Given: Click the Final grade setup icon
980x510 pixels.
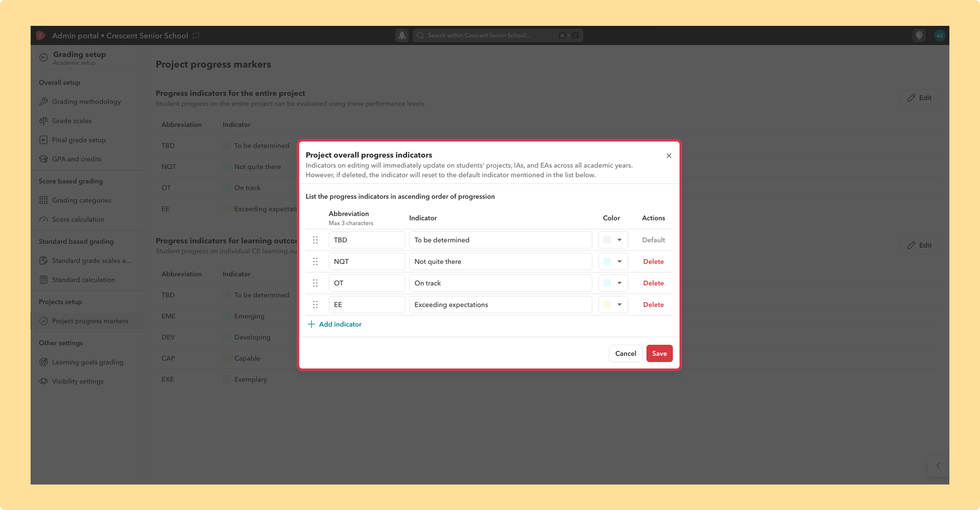Looking at the screenshot, I should tap(43, 140).
